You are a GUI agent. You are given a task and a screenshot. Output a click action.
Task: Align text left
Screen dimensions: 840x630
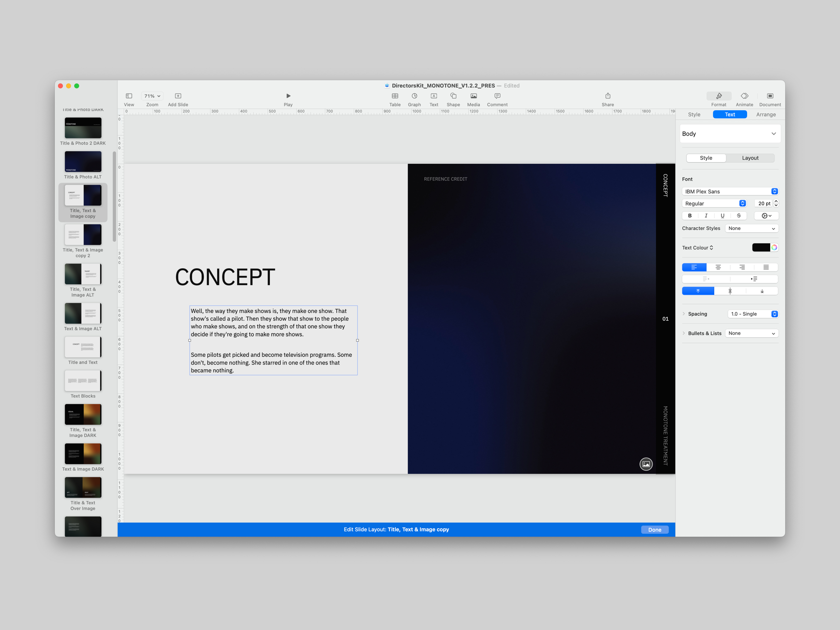coord(694,267)
